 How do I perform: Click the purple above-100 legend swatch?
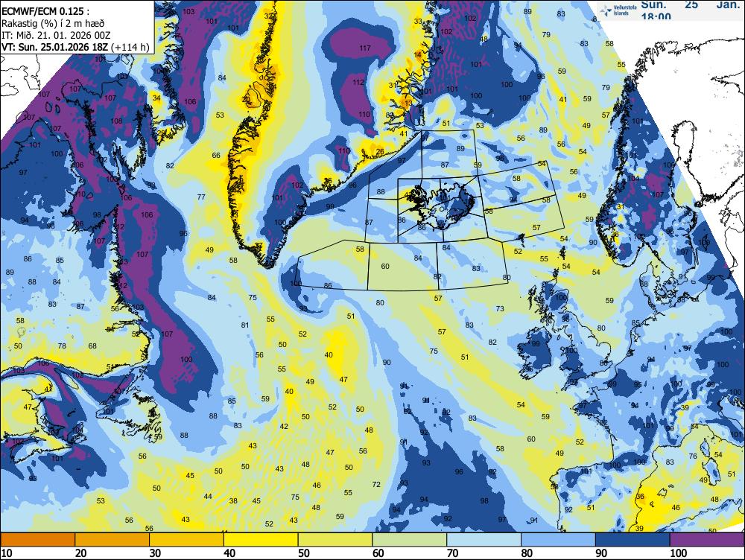click(x=708, y=540)
